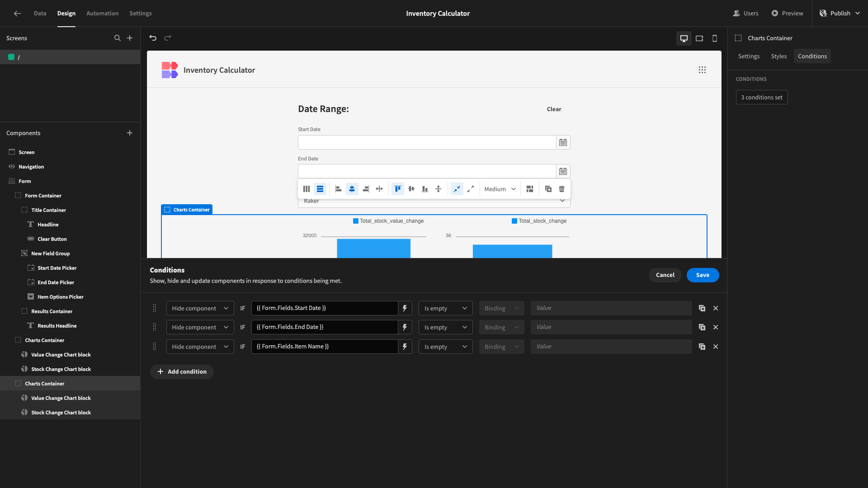The width and height of the screenshot is (868, 488).
Task: Align container contents to bottom
Action: click(x=425, y=189)
